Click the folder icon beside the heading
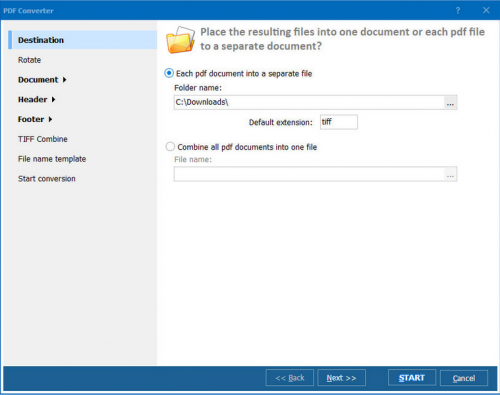Screen dimensions: 500x395 pos(180,40)
